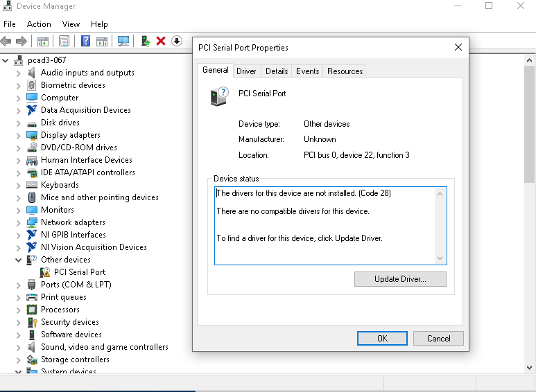Viewport: 536px width, 392px height.
Task: Click Scan for hardware changes icon
Action: (123, 41)
